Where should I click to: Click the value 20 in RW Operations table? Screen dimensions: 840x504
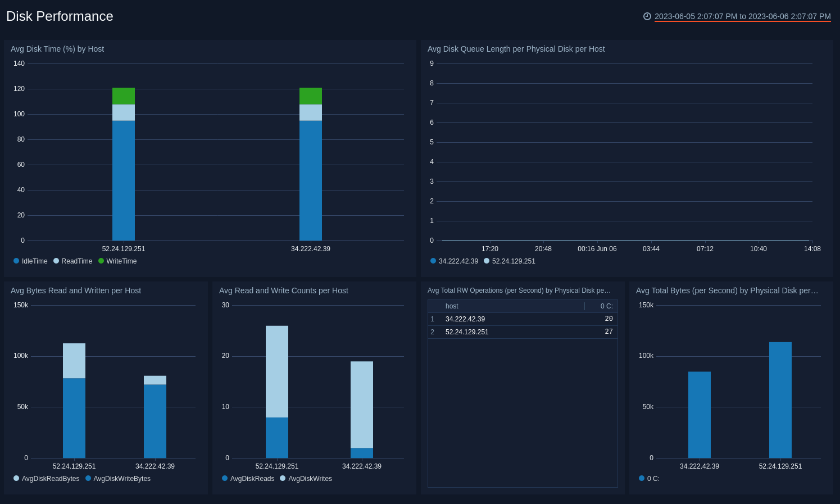point(609,319)
